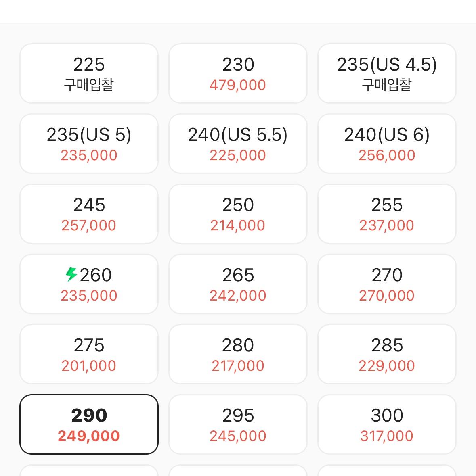Select size 295 priced 245,000
The image size is (476, 476).
pos(238,424)
